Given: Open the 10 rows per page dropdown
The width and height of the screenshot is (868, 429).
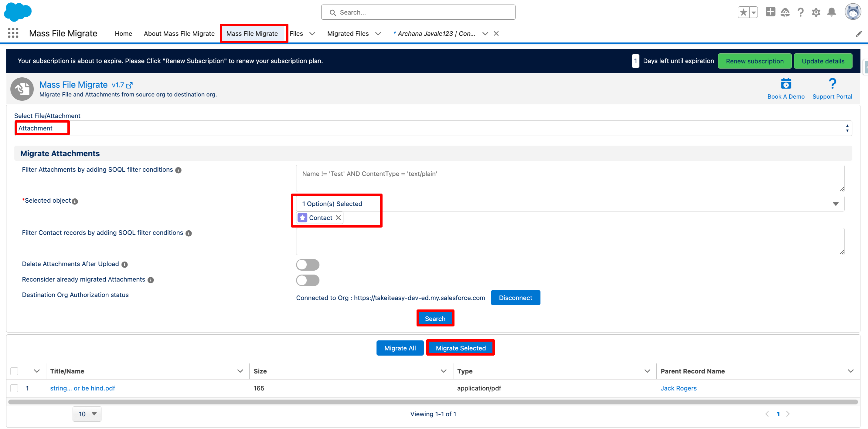Looking at the screenshot, I should 87,414.
